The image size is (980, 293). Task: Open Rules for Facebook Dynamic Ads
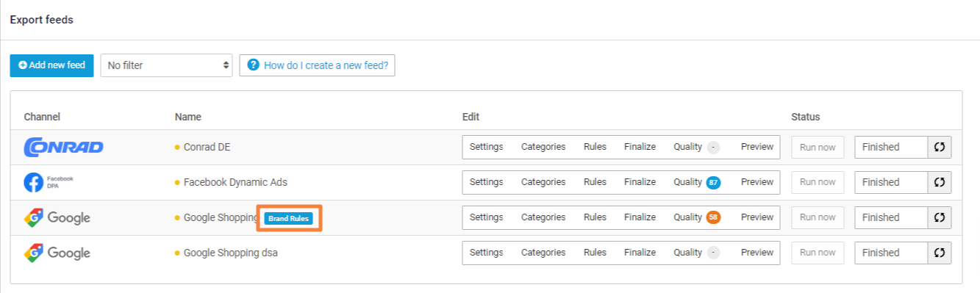point(595,182)
